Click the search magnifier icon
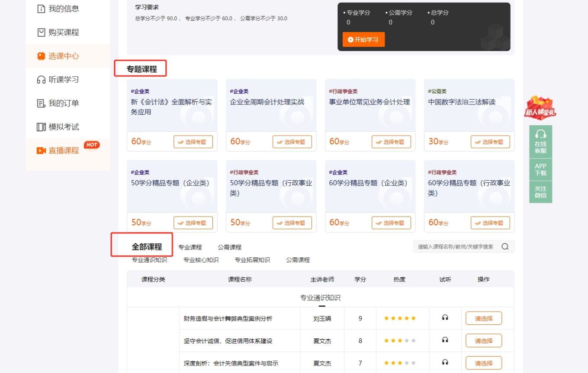 504,246
